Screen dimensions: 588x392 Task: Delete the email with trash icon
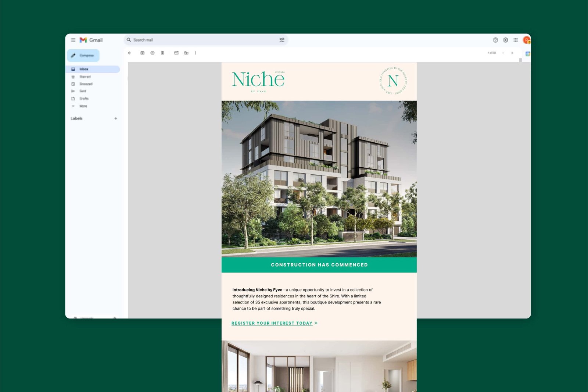point(162,53)
